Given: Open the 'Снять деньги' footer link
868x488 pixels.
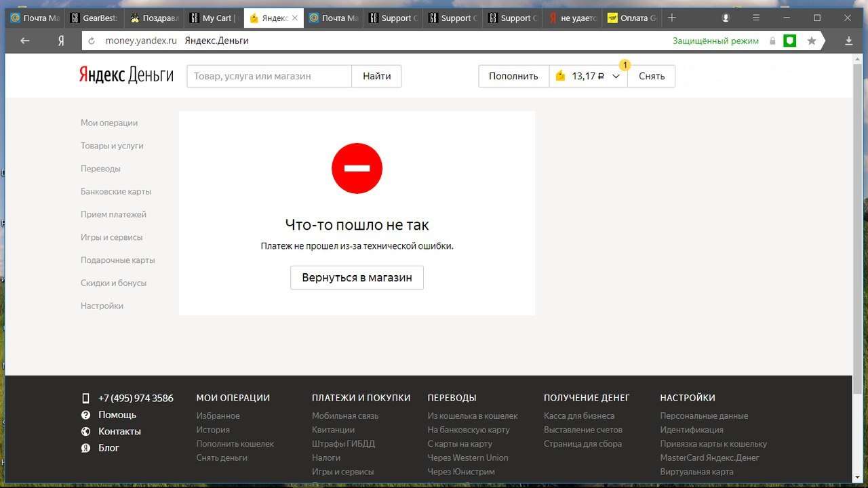Looking at the screenshot, I should coord(222,457).
